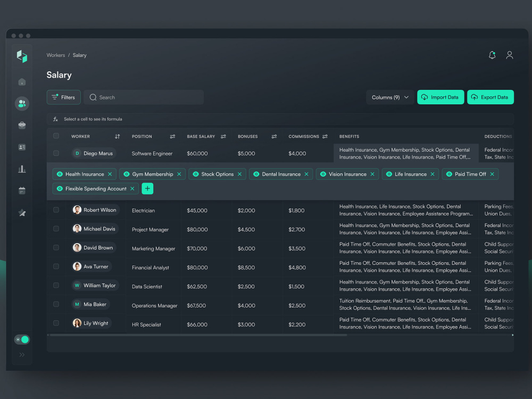
Task: Focus the Search input field
Action: click(144, 97)
